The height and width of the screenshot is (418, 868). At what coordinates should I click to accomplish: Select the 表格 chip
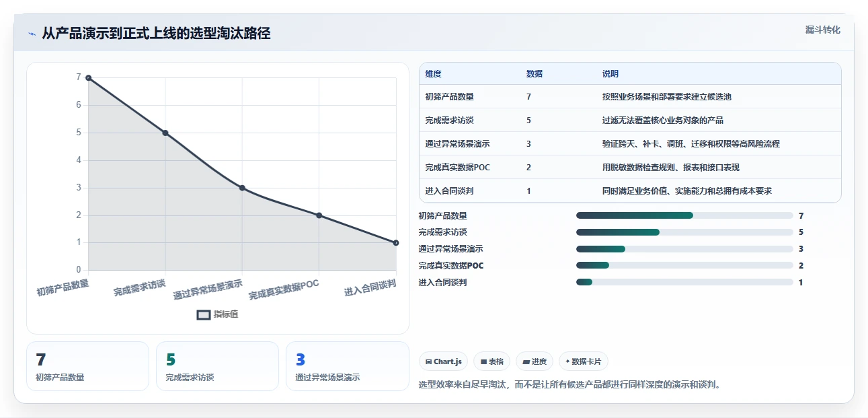(x=492, y=361)
